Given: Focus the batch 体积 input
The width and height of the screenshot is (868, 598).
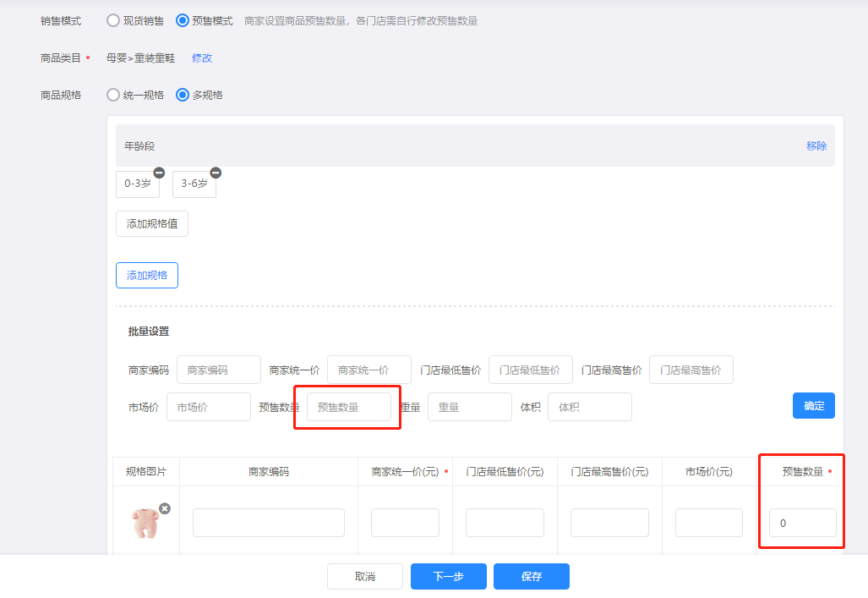Looking at the screenshot, I should point(590,407).
